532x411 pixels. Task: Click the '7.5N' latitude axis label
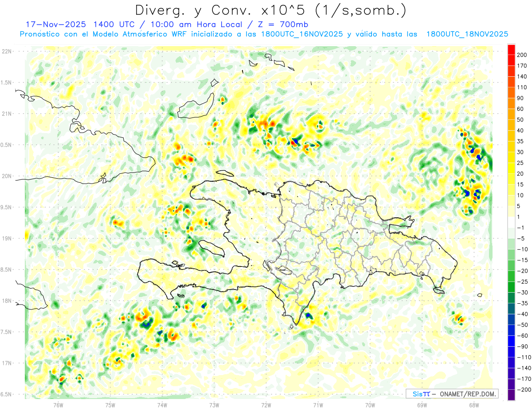[6, 332]
